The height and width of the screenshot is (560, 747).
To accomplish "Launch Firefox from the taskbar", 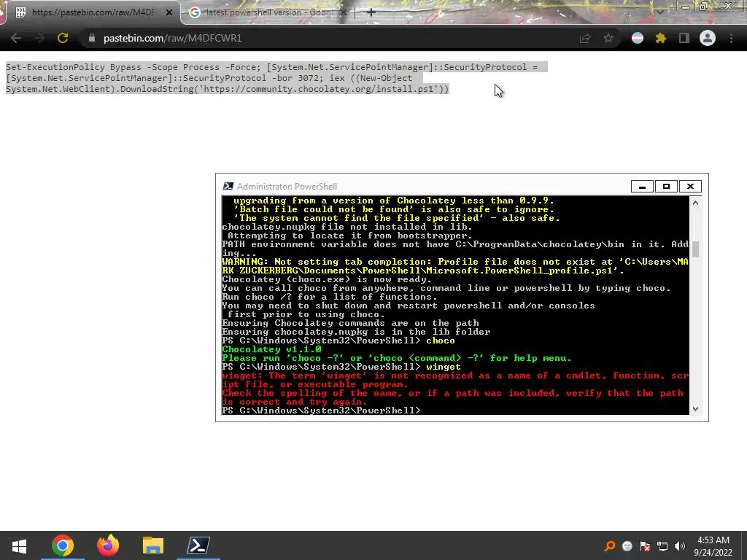I will pos(108,545).
